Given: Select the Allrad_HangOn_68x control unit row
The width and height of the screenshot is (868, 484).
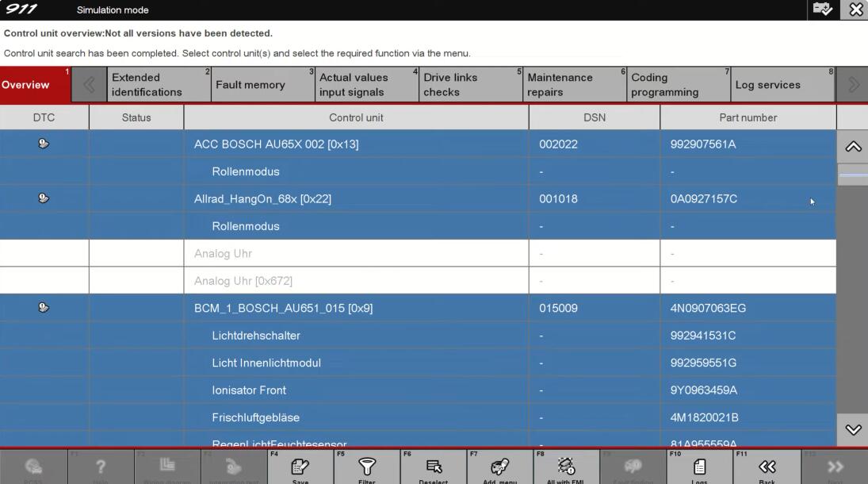Looking at the screenshot, I should pos(356,199).
